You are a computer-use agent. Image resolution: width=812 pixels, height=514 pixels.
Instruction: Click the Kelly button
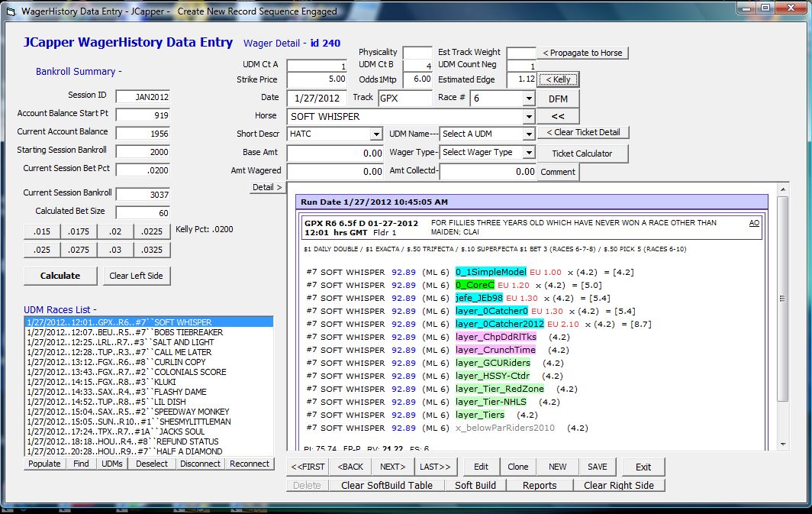(x=559, y=79)
